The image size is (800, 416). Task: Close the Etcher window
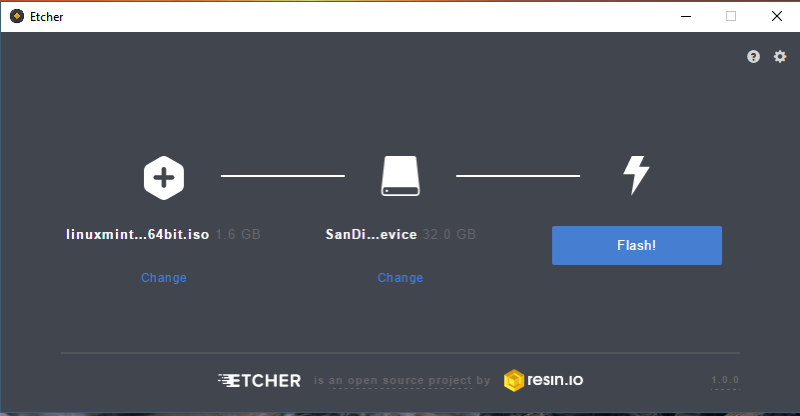click(777, 16)
